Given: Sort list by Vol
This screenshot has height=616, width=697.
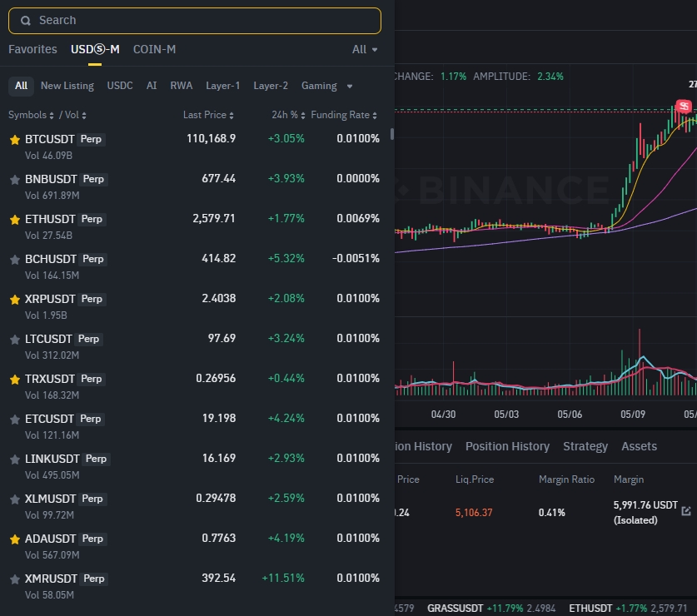Looking at the screenshot, I should click(x=76, y=115).
